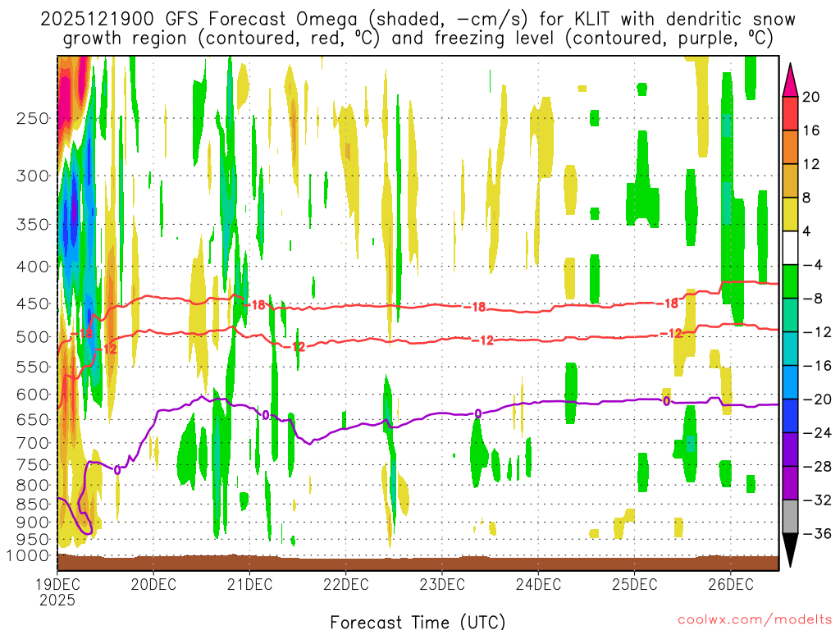Click the light blue -16 to -20 colorbar segment
The height and width of the screenshot is (630, 840).
click(x=790, y=382)
